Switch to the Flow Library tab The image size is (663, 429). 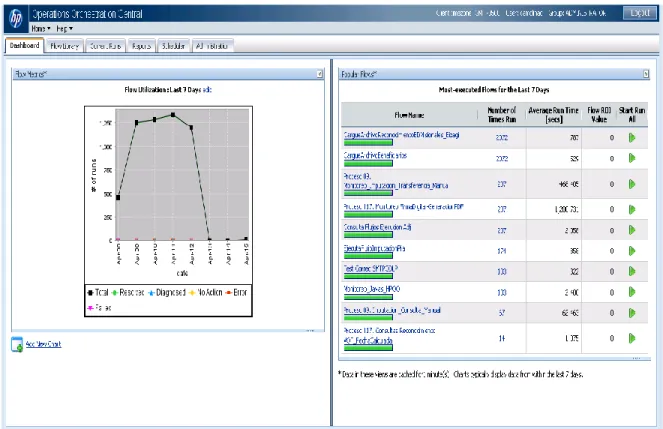[65, 46]
